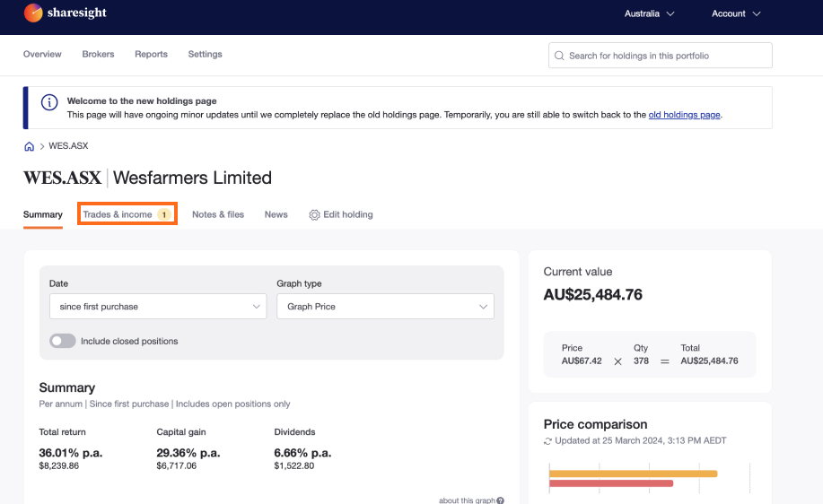Click the Total return 36.01% p.a. value
The width and height of the screenshot is (823, 504).
70,453
